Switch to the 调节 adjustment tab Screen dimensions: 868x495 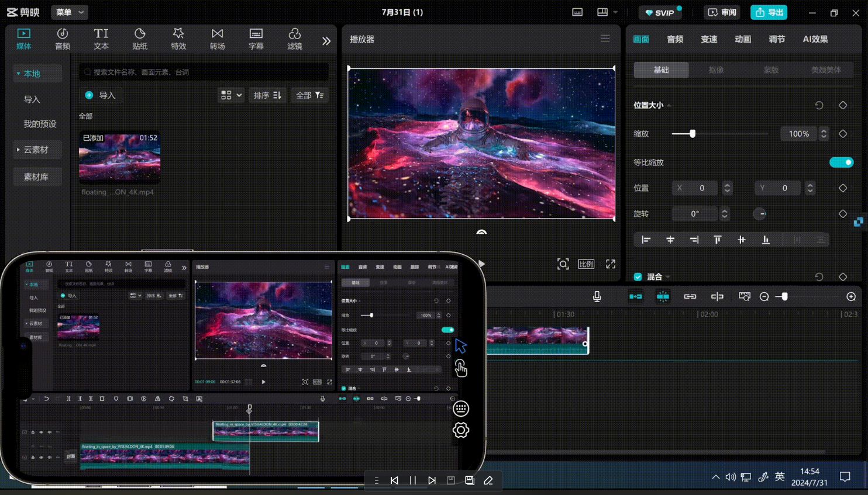pos(777,39)
